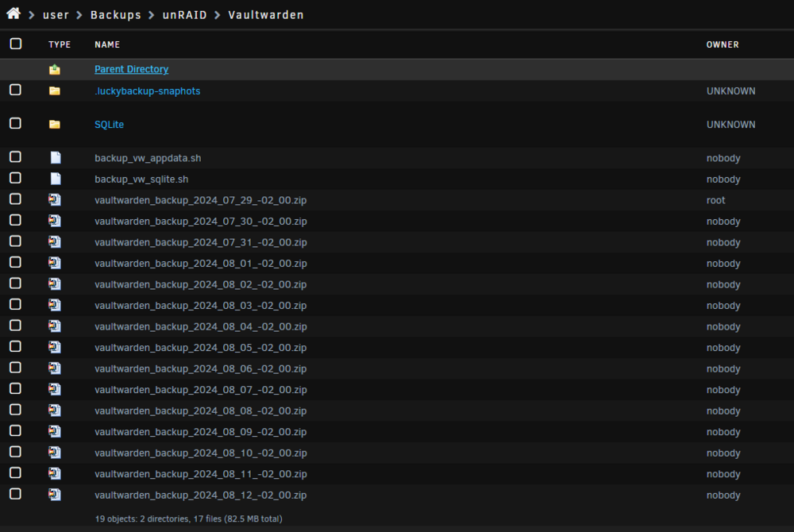794x532 pixels.
Task: Click vaultwarden_backup_2024_08_11_-02_00.zip name
Action: (x=201, y=474)
